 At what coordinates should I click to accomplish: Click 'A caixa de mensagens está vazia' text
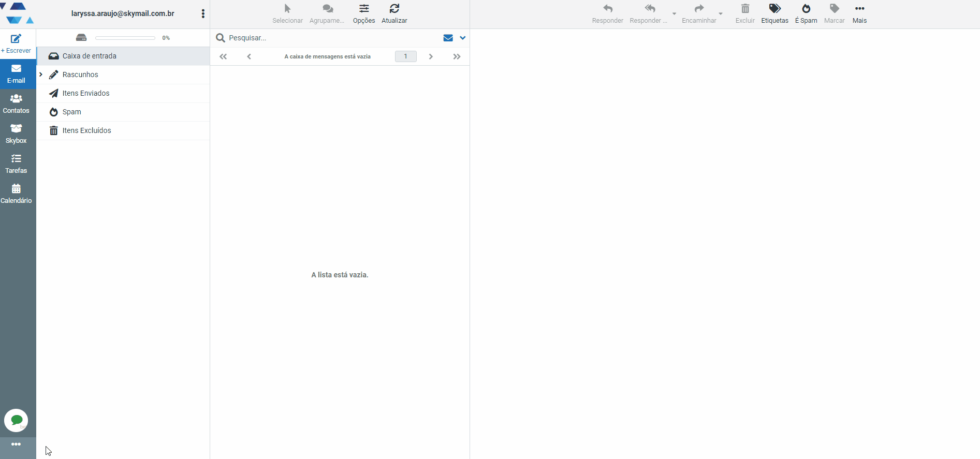(x=328, y=56)
